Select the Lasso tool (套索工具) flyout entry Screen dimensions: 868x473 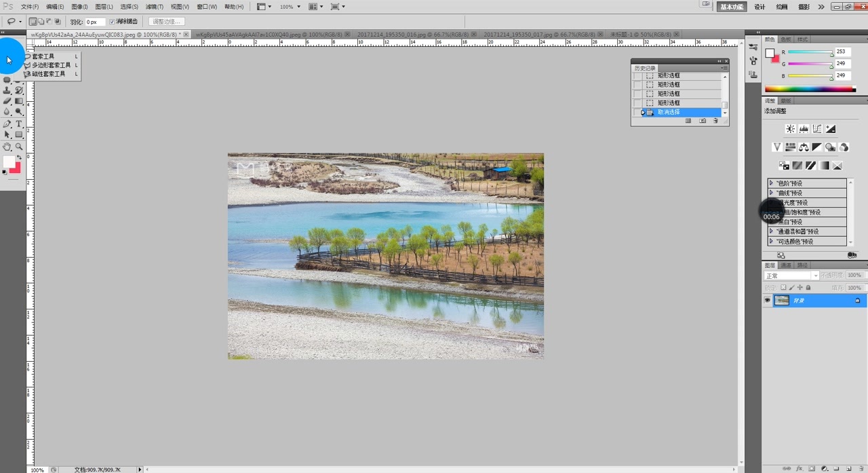(52, 56)
